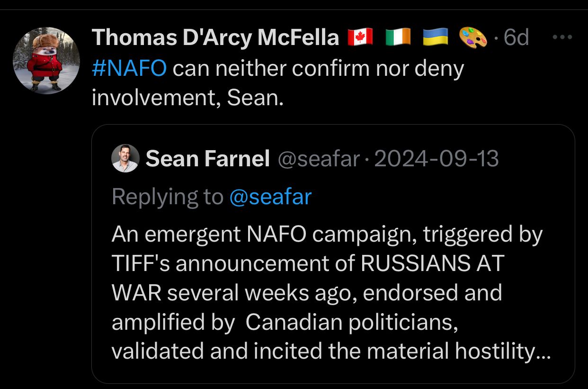Click the '6d' timestamp
Viewport: 588px width, 389px height.
pyautogui.click(x=516, y=36)
